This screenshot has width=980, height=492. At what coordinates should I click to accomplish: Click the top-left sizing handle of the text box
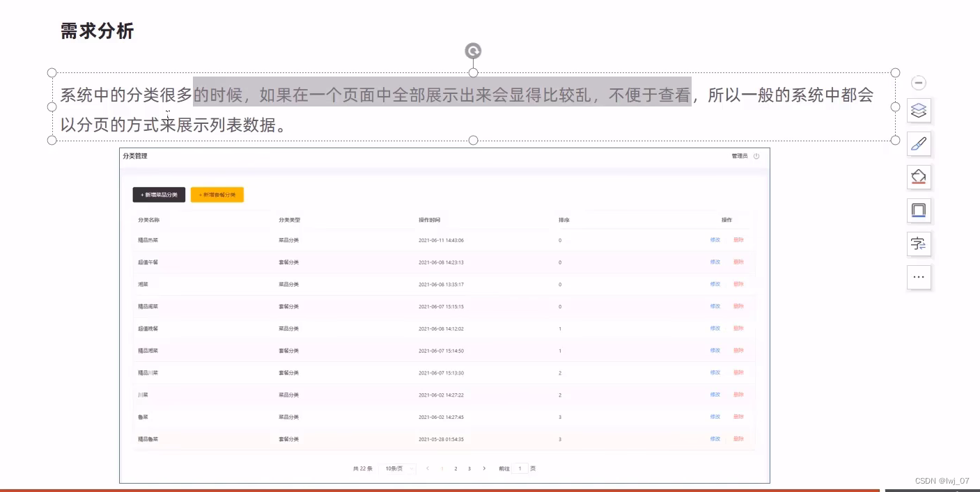pyautogui.click(x=52, y=72)
